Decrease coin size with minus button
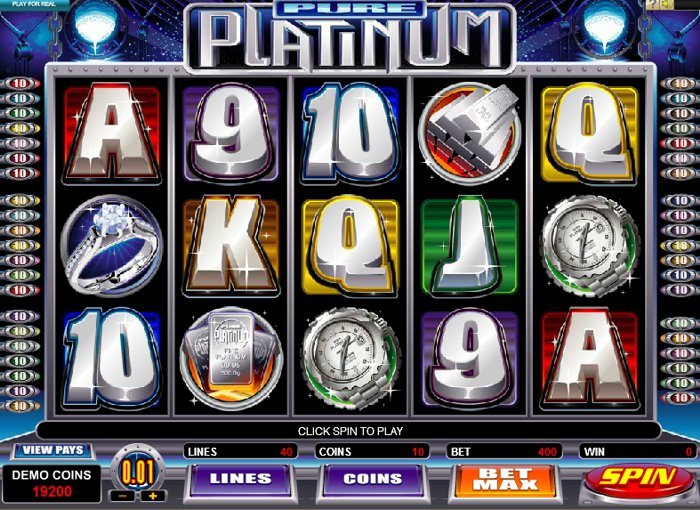This screenshot has height=510, width=700. click(x=124, y=496)
